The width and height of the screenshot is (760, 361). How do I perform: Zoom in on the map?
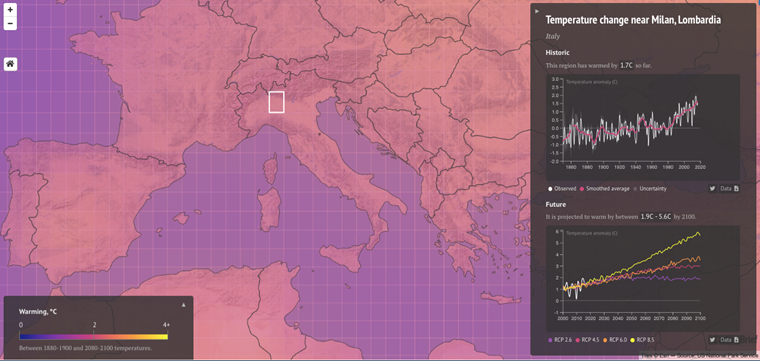click(10, 10)
